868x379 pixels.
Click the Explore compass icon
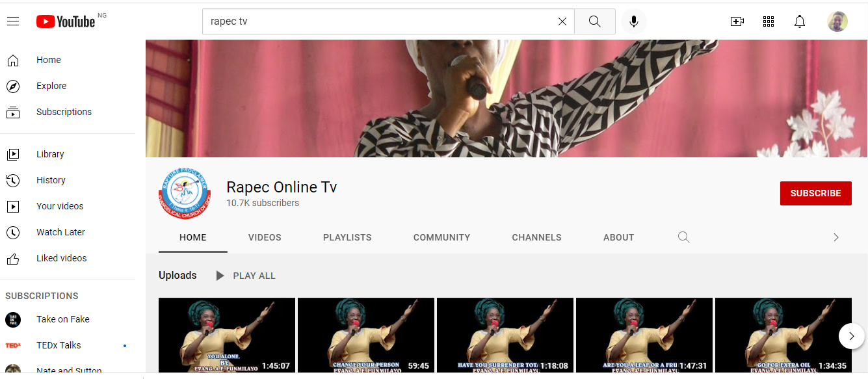point(13,86)
